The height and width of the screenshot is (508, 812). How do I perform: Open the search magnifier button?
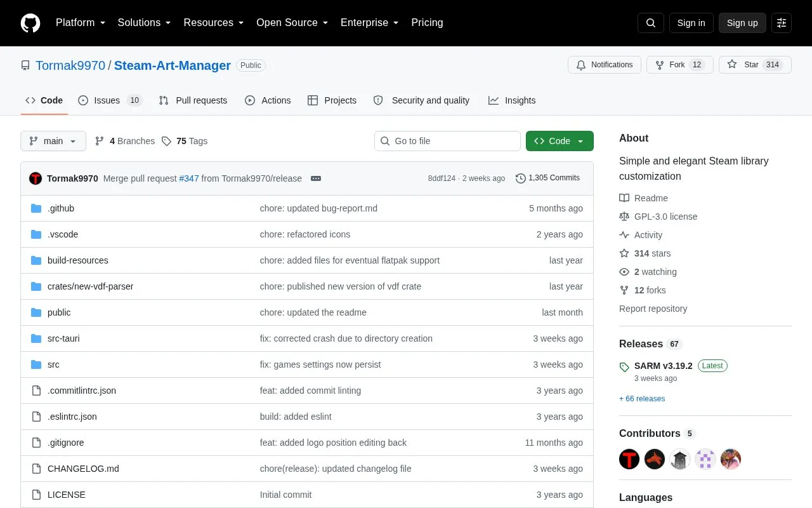point(651,23)
